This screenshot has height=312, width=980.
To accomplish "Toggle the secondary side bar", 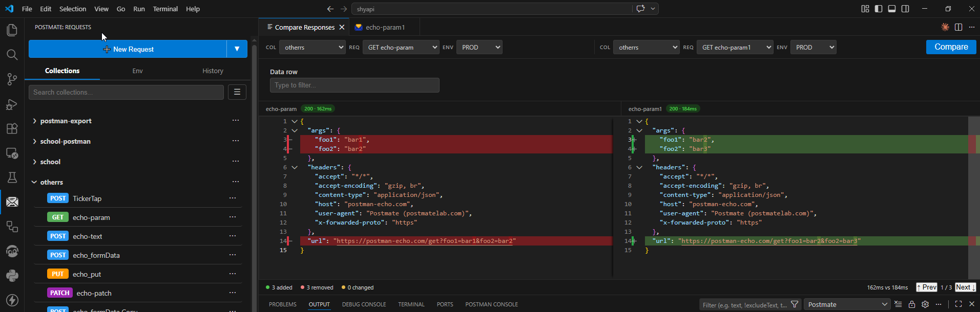I will [x=905, y=9].
